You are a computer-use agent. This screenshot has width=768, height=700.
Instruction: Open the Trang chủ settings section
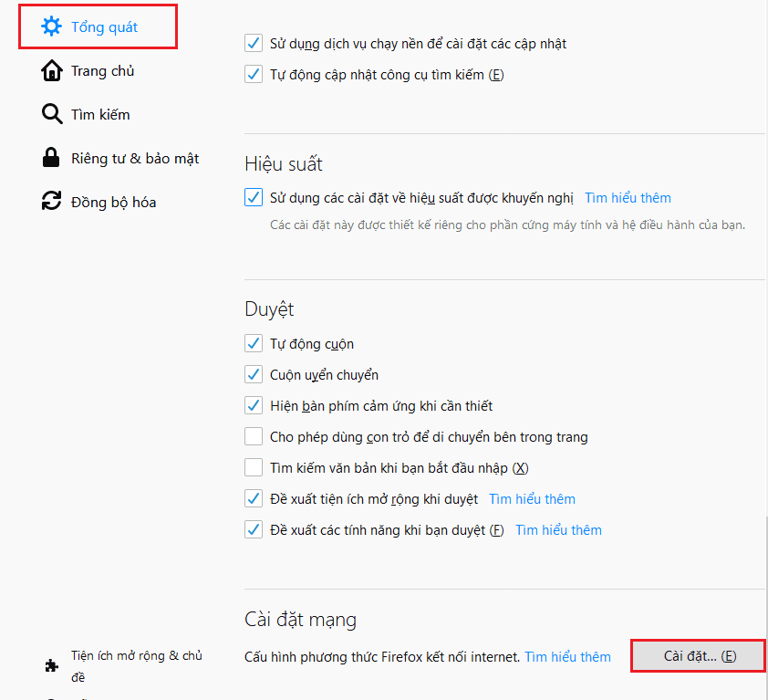102,71
